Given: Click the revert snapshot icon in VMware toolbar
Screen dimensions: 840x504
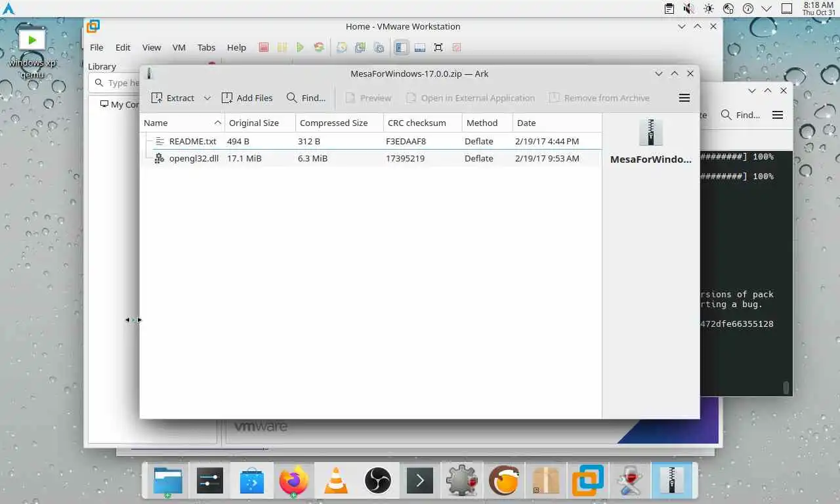Looking at the screenshot, I should [x=360, y=47].
